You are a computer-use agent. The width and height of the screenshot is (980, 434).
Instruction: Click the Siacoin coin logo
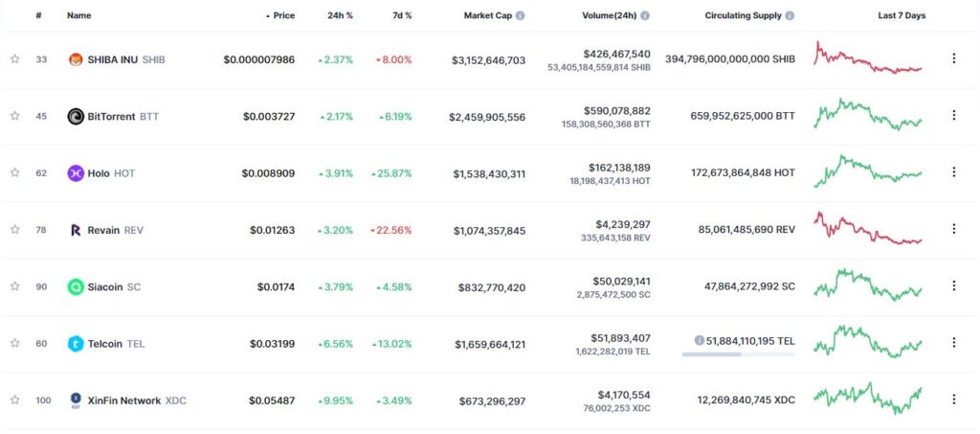coord(76,287)
